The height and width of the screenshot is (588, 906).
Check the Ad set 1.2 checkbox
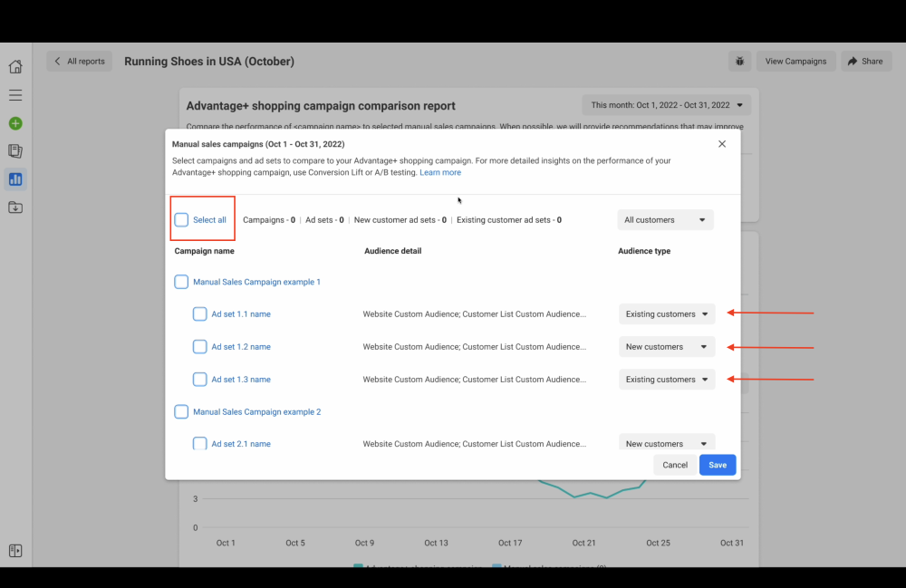[200, 347]
